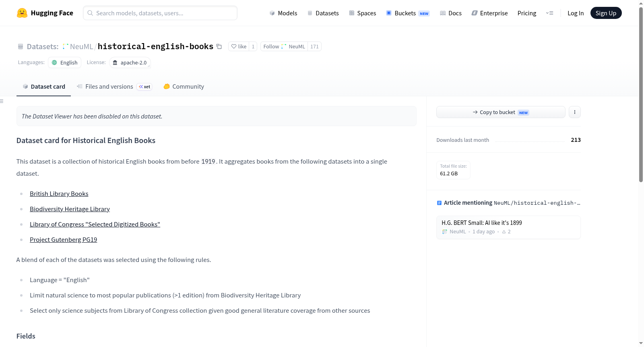The image size is (644, 347).
Task: Open the Biodiversity Heritage Library link
Action: [x=70, y=209]
